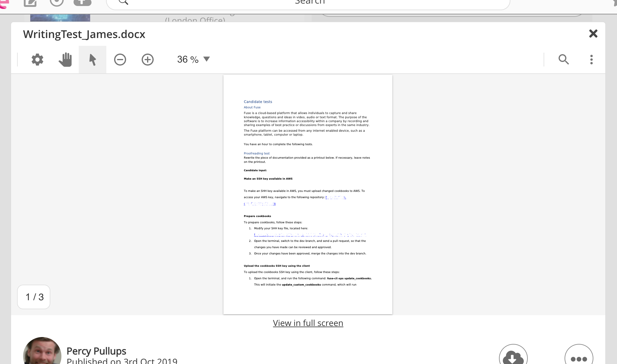Image resolution: width=617 pixels, height=364 pixels.
Task: Click inside the top search bar
Action: pyautogui.click(x=308, y=3)
